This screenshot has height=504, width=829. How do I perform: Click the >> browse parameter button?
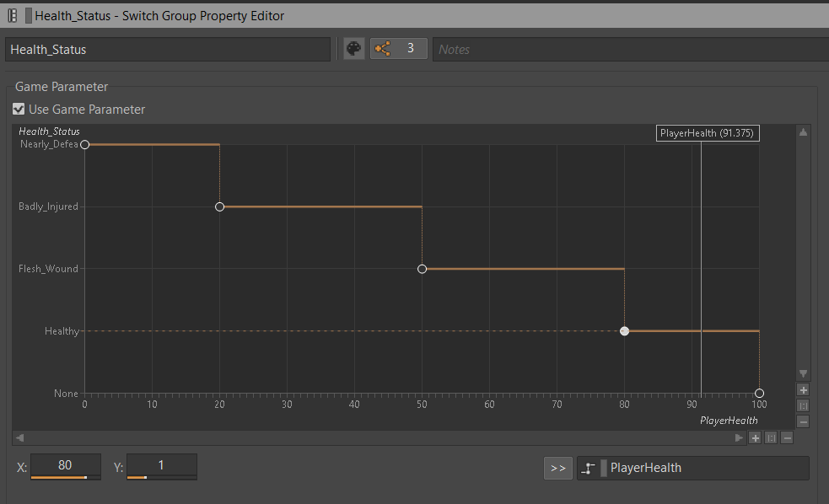[x=558, y=468]
